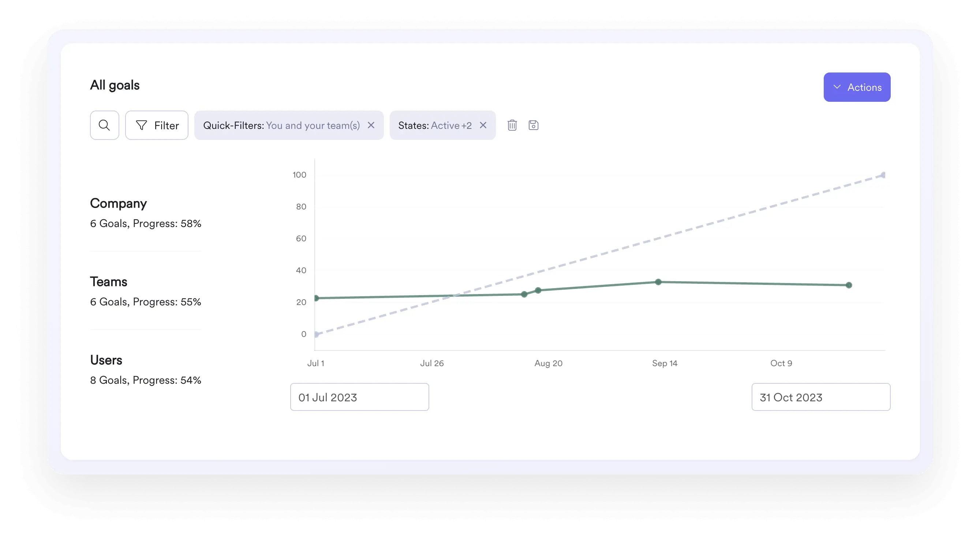Click the dashed target line endpoint at 100

(x=883, y=175)
